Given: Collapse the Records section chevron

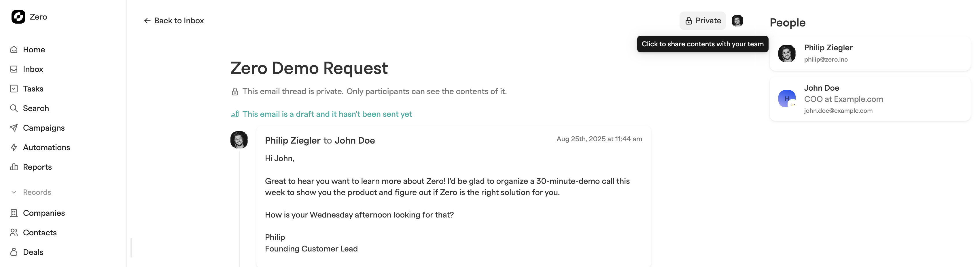Looking at the screenshot, I should [14, 192].
